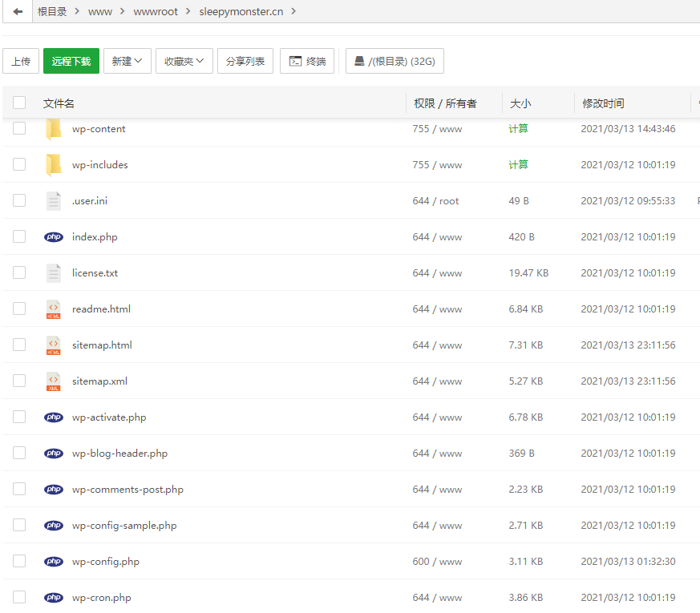
Task: Sort by 权限 / 所有者 column header
Action: (445, 103)
